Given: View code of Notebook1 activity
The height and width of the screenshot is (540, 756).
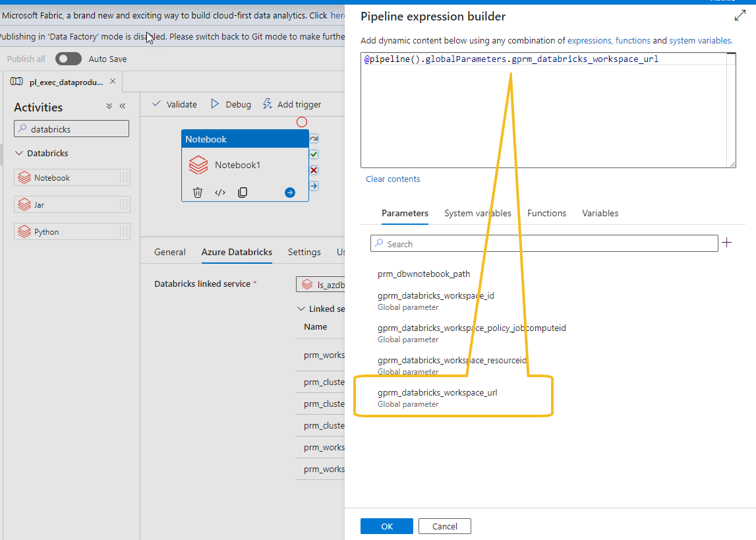Looking at the screenshot, I should (220, 193).
